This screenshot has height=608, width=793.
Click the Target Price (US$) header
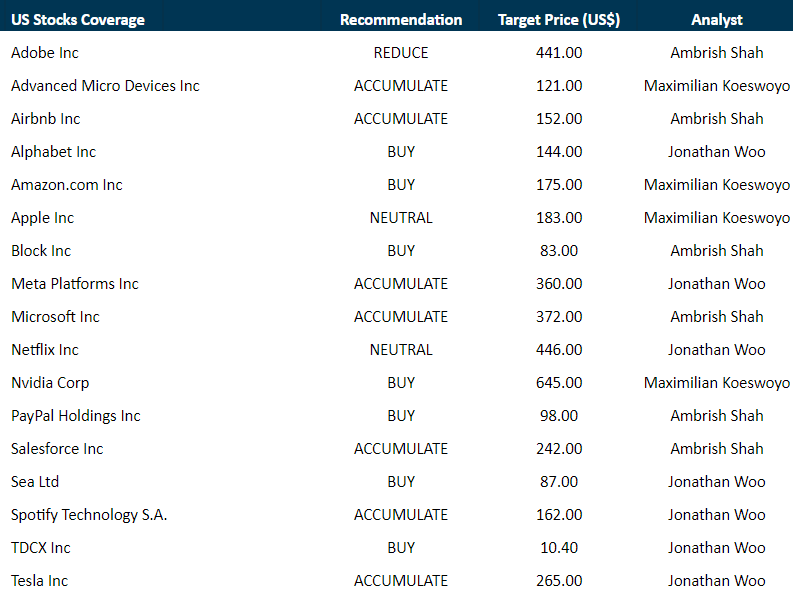pos(559,19)
